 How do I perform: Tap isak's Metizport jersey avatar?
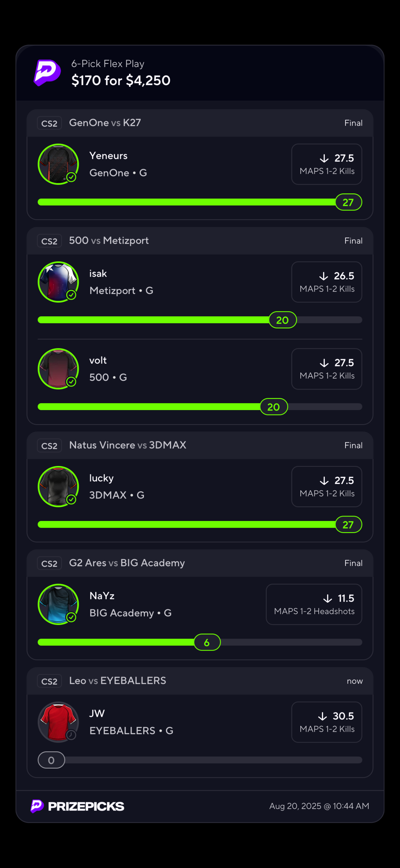58,282
